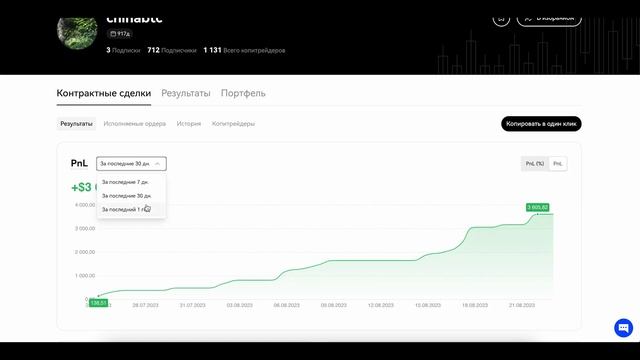
Task: Click the 3 000.00 y-axis value
Action: (85, 229)
